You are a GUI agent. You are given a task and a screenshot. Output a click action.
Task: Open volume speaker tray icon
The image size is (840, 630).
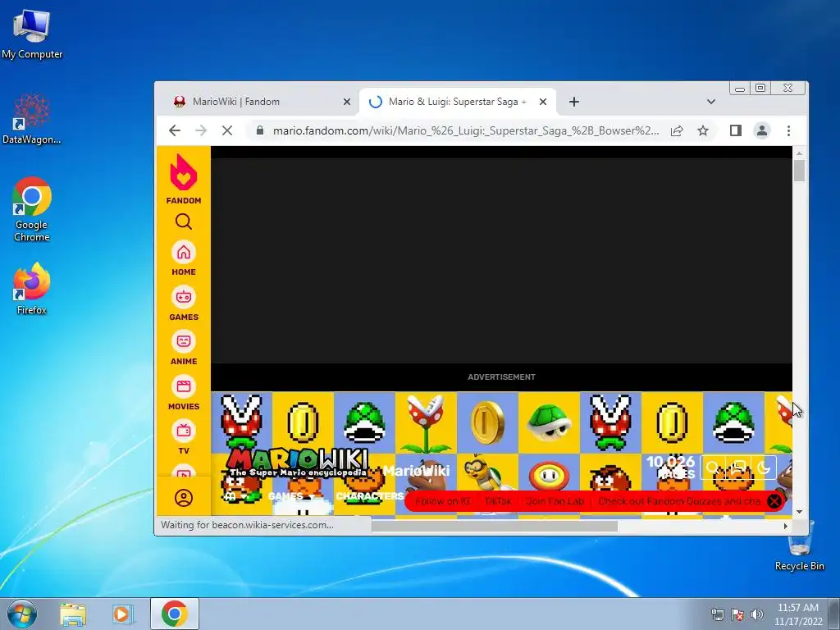757,614
